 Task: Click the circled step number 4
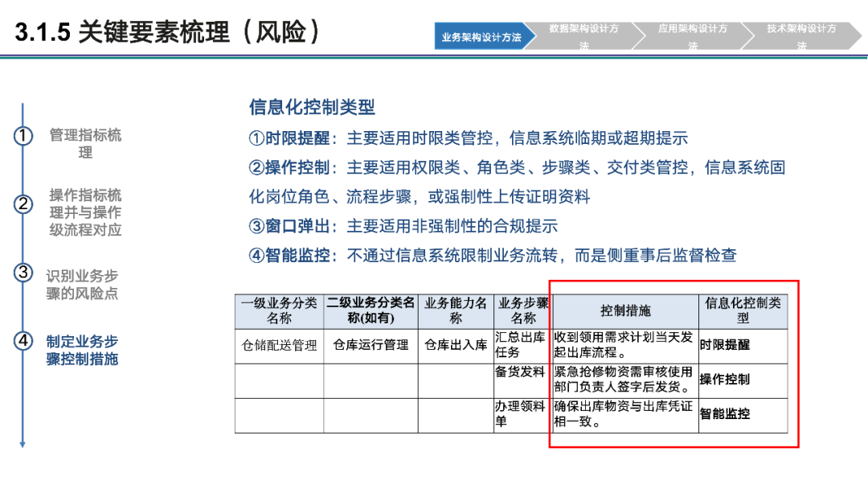23,340
